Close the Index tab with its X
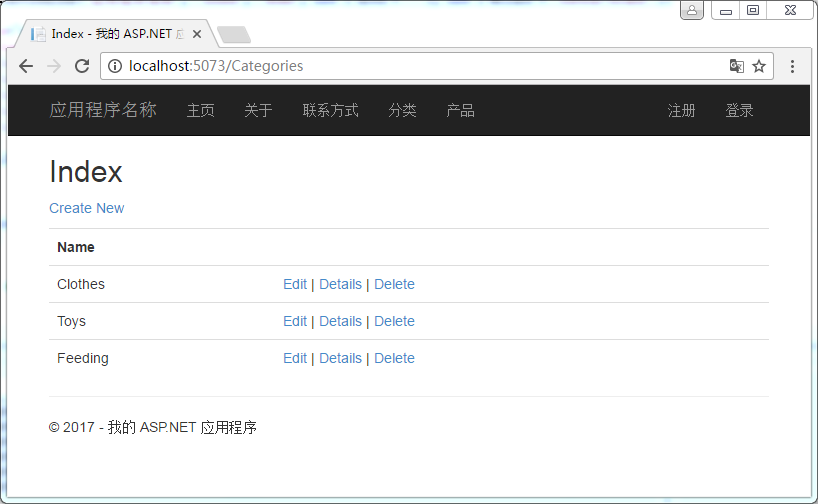Screen dimensions: 818x504 [197, 34]
